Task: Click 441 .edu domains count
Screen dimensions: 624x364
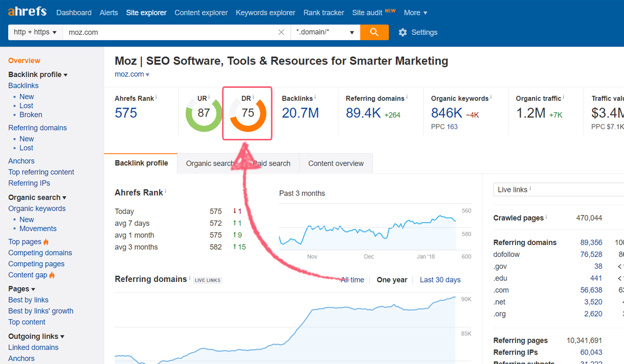Action: click(596, 278)
